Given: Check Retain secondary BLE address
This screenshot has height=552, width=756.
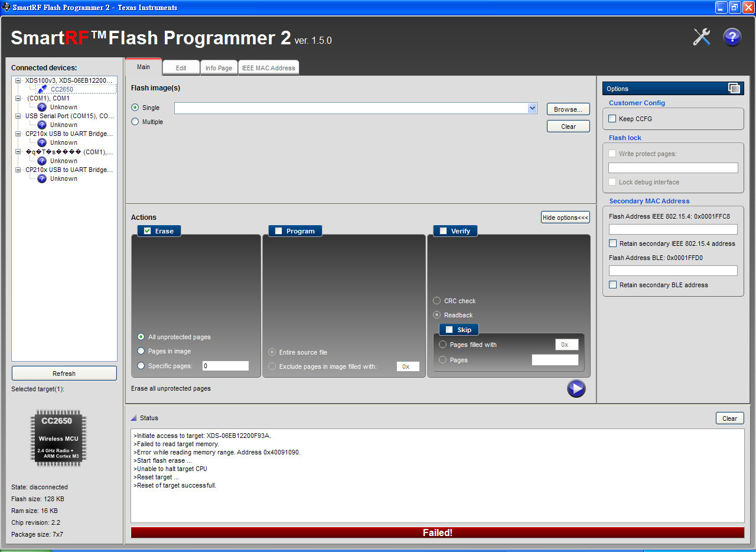Looking at the screenshot, I should click(613, 285).
